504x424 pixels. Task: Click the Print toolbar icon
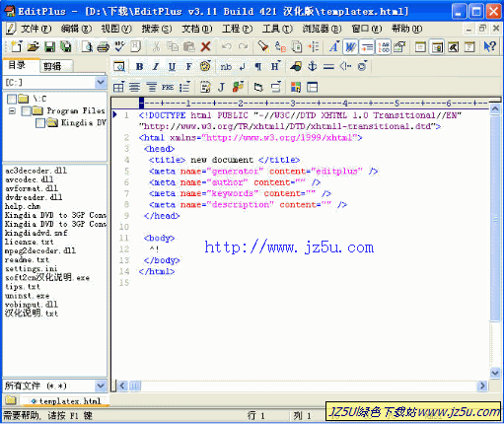[104, 47]
